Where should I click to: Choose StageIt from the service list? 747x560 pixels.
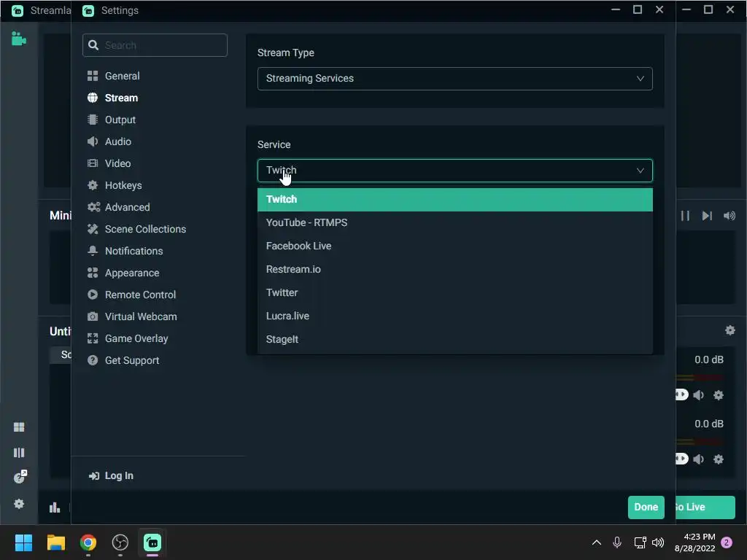[455, 340]
